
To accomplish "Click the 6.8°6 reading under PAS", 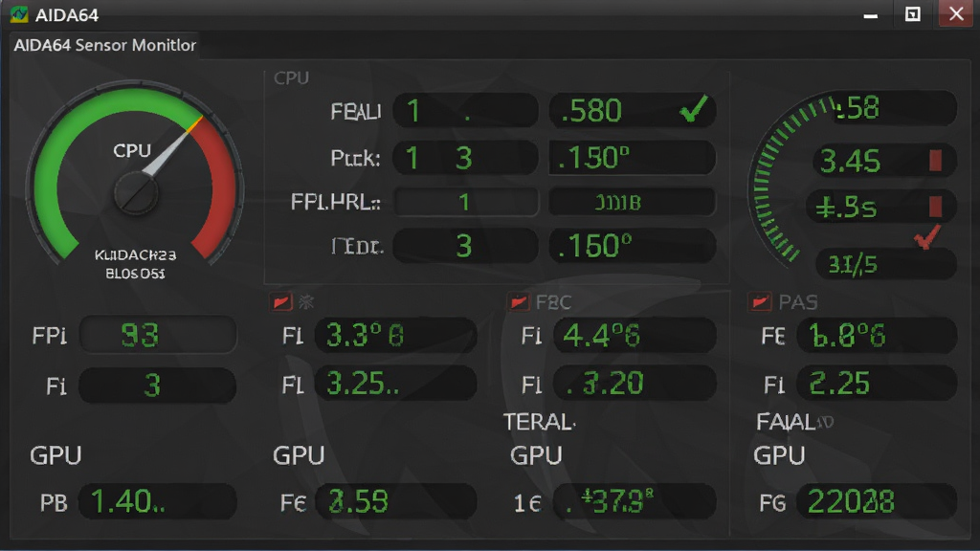I will tap(877, 336).
